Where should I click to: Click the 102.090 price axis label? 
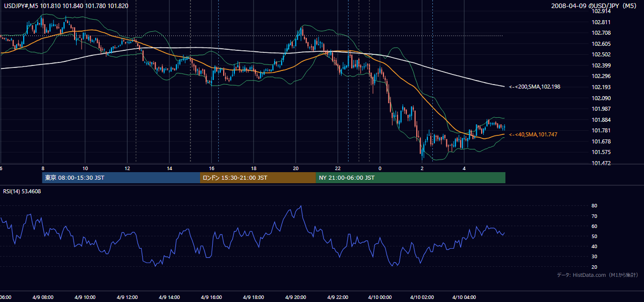(601, 98)
